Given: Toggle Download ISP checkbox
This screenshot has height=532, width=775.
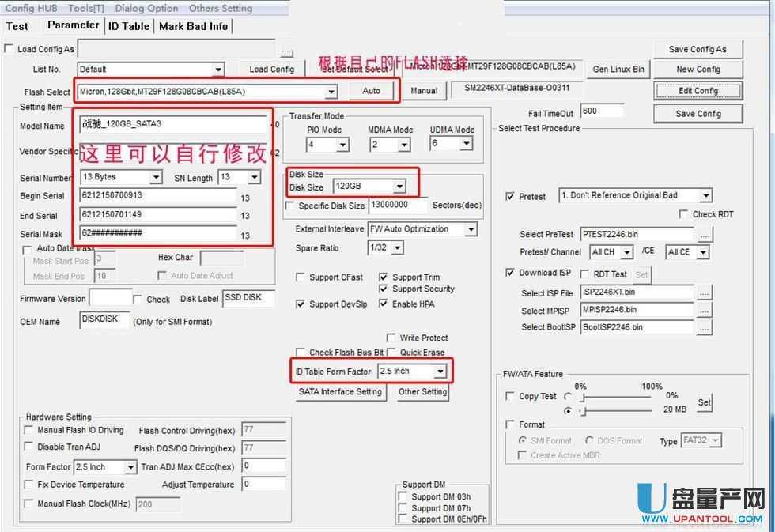Looking at the screenshot, I should point(510,272).
